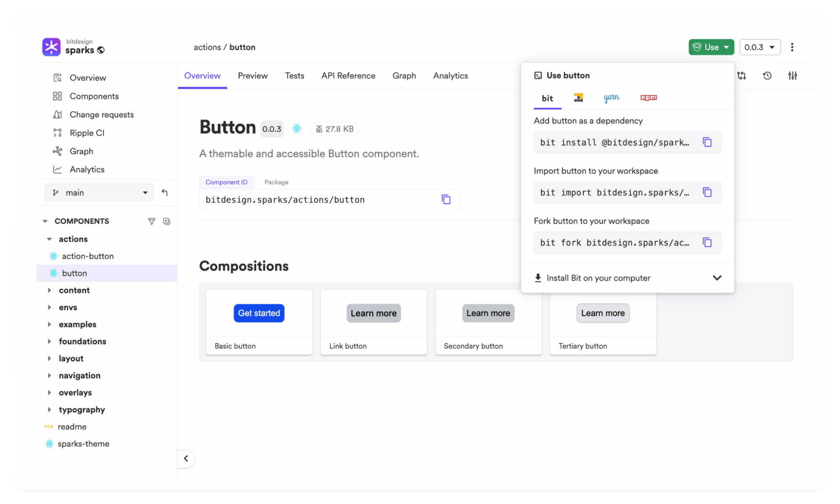Viewport: 840px width, 504px height.
Task: Open the Use dropdown button
Action: (711, 47)
